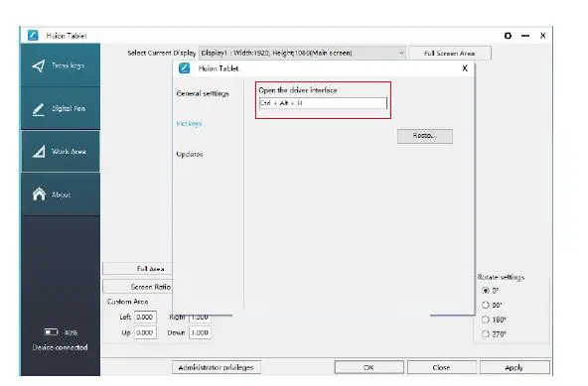Open General settings in the dialog

(203, 93)
